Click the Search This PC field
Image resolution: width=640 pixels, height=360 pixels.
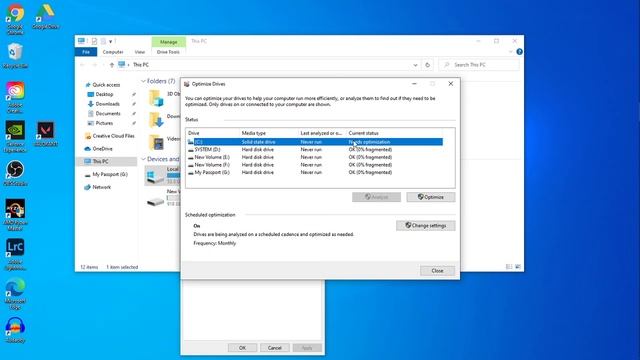coord(479,65)
